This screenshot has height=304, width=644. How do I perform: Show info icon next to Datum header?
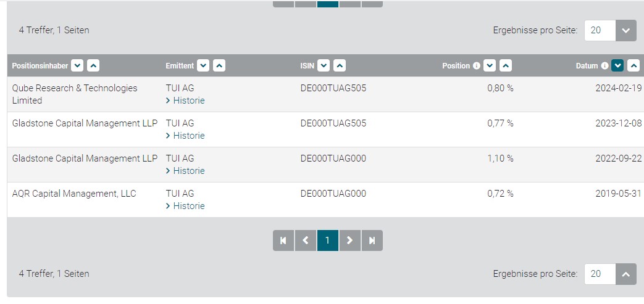[x=604, y=65]
